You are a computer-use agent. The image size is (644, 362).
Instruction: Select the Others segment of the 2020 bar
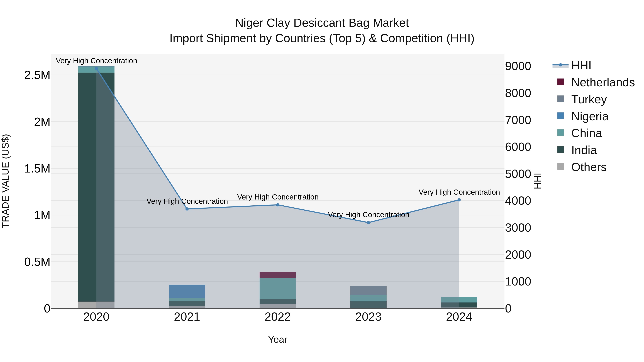click(x=96, y=305)
